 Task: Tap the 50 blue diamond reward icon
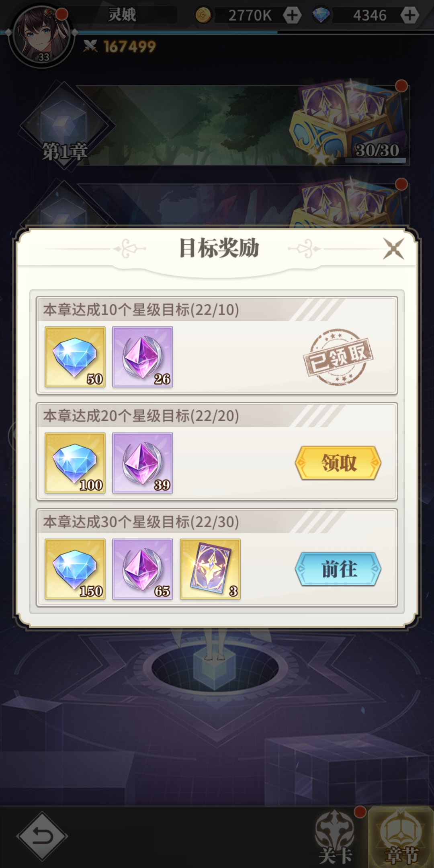click(75, 357)
